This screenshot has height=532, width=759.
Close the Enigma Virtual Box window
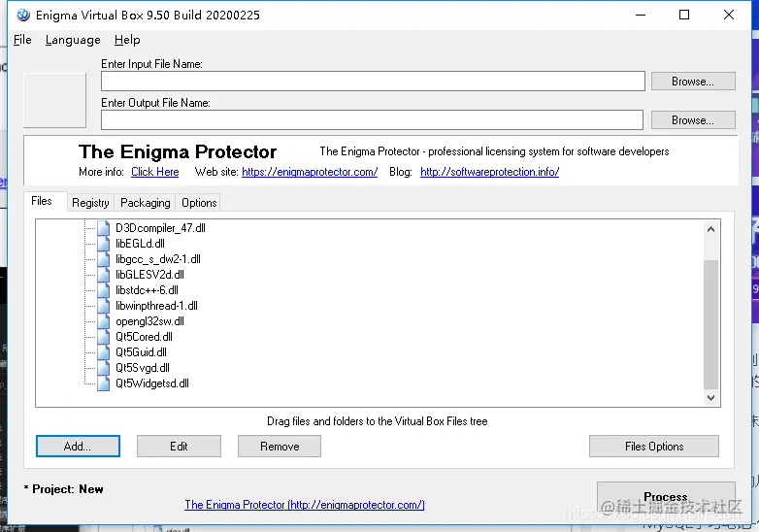click(729, 15)
